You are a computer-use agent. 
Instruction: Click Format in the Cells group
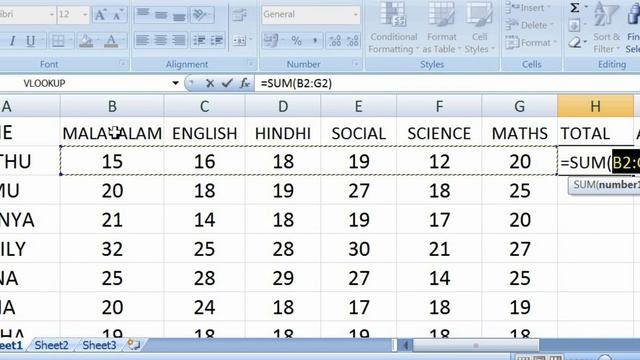pos(531,42)
